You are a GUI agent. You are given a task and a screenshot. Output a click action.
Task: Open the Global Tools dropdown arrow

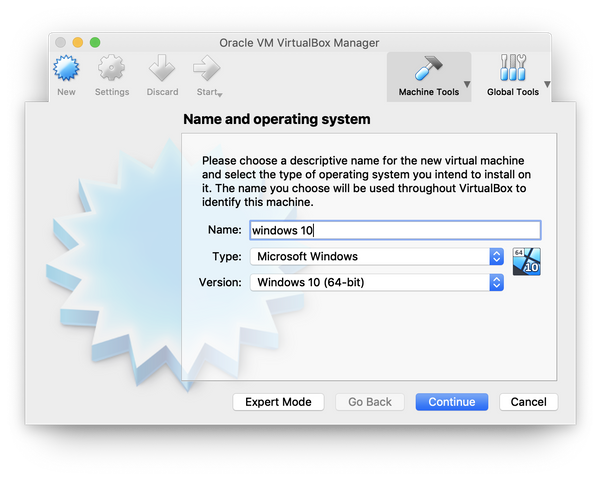point(547,84)
